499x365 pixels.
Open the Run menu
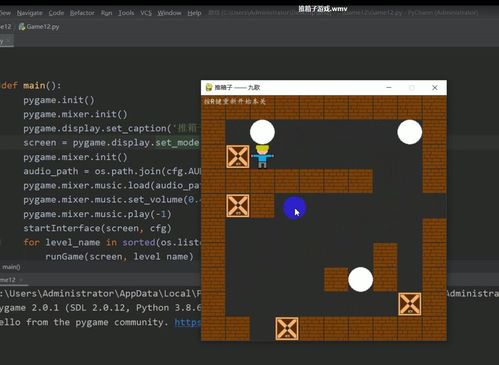pos(106,13)
